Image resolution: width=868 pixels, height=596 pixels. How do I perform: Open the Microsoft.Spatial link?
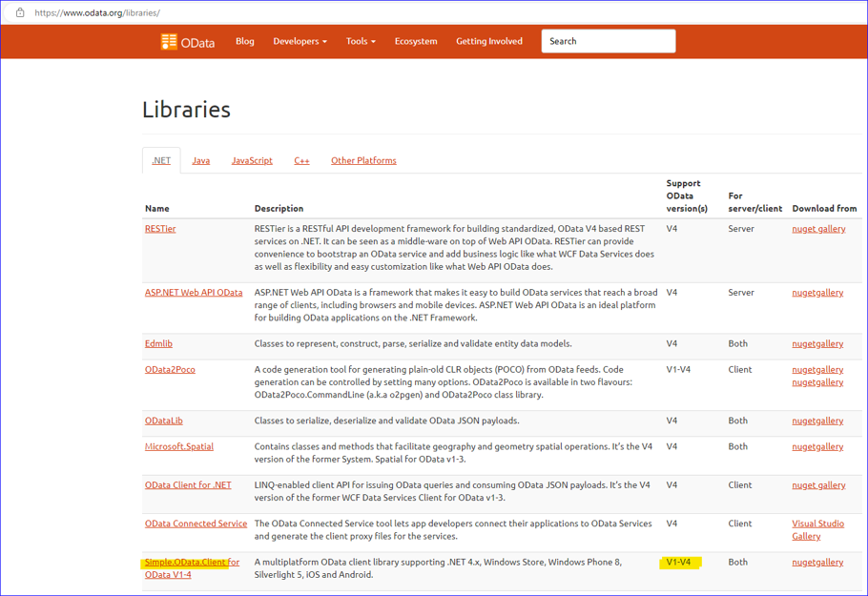179,446
